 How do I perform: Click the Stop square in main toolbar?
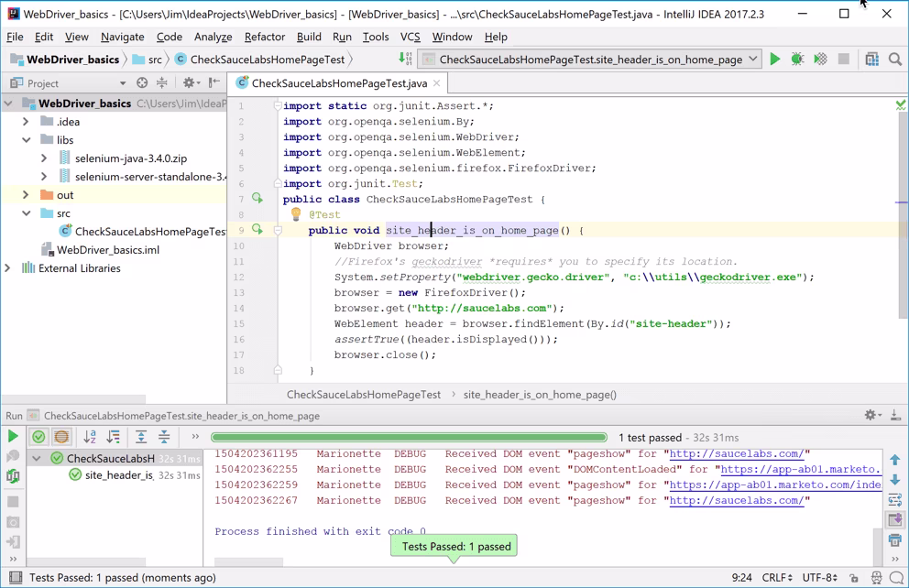(844, 60)
